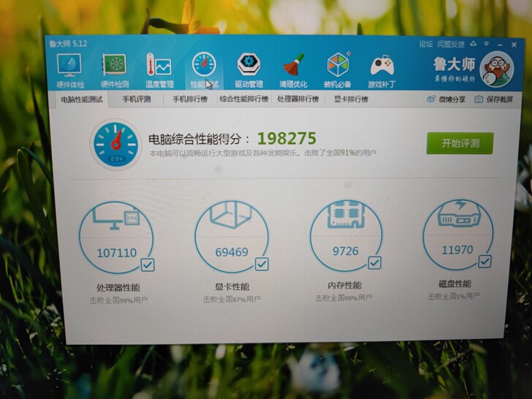The image size is (532, 399).
Task: Close the 鲁大师 window
Action: (x=514, y=45)
